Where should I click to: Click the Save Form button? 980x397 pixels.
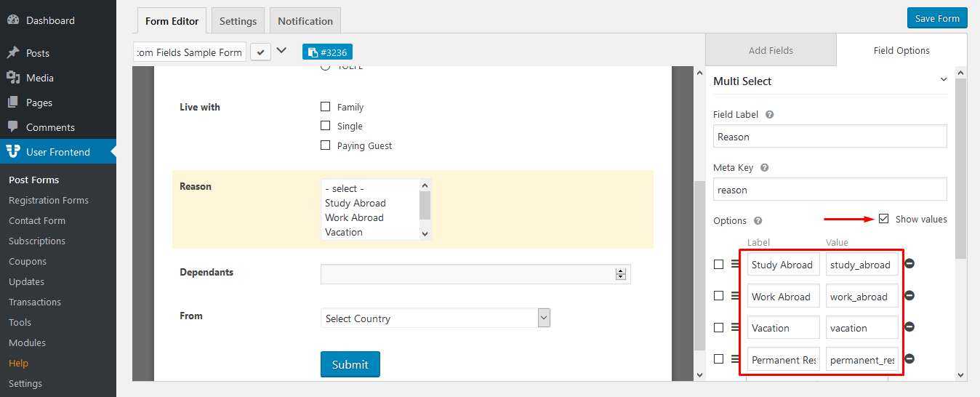click(936, 18)
